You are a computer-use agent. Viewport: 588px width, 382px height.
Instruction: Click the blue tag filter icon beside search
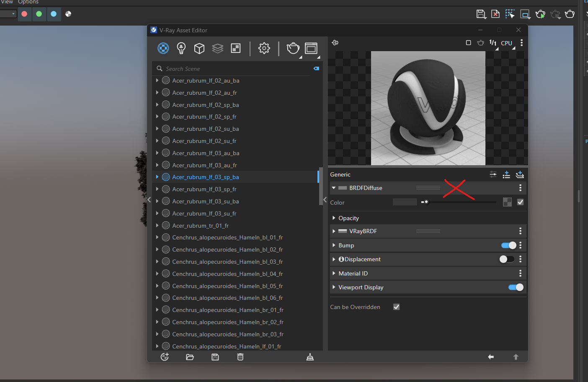[x=316, y=68]
